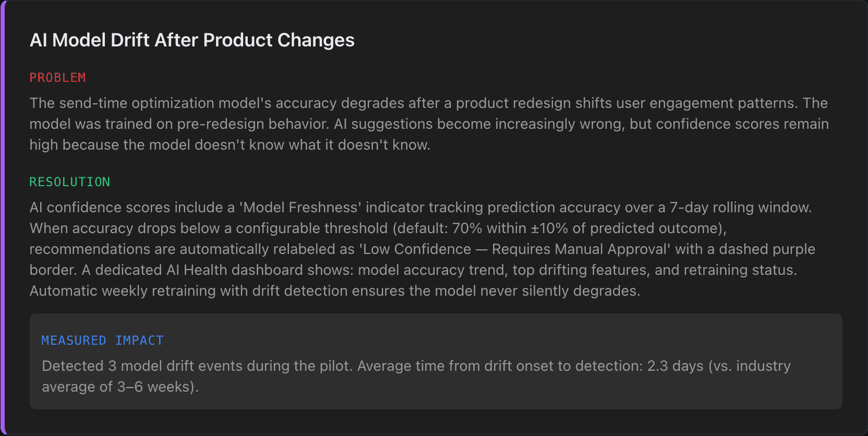Click the purple accent bar on card's left edge

pos(3,218)
